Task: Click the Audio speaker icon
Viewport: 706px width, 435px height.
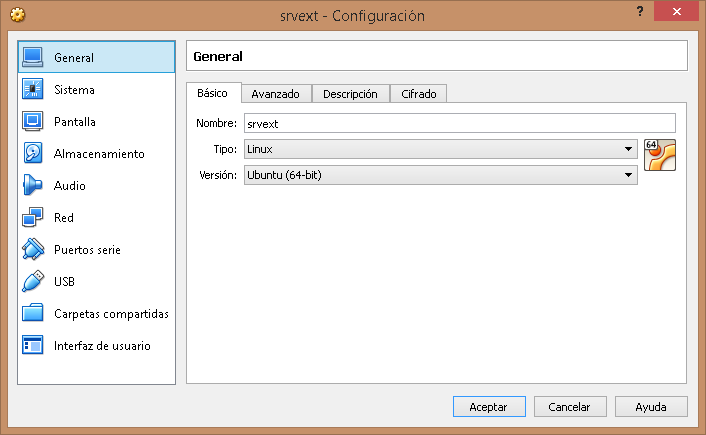Action: (x=33, y=186)
